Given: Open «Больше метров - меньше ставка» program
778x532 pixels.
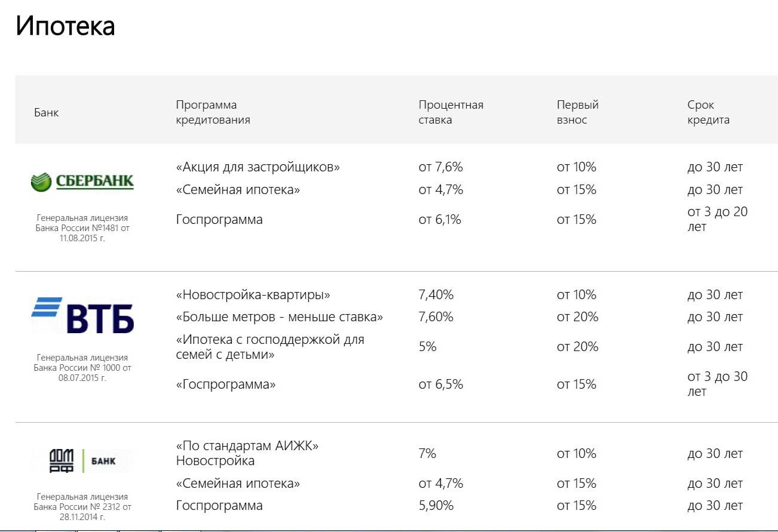Looking at the screenshot, I should click(x=279, y=317).
